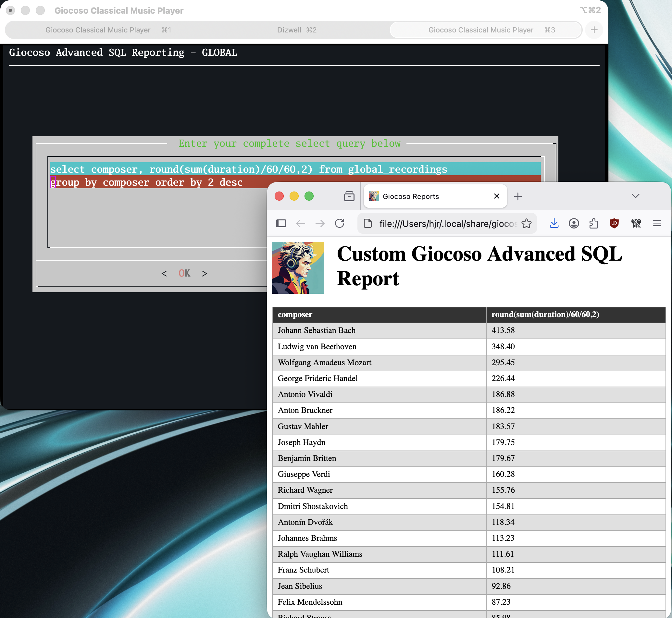Open the Firefox hamburger menu
Screen dimensions: 672x618
point(657,223)
